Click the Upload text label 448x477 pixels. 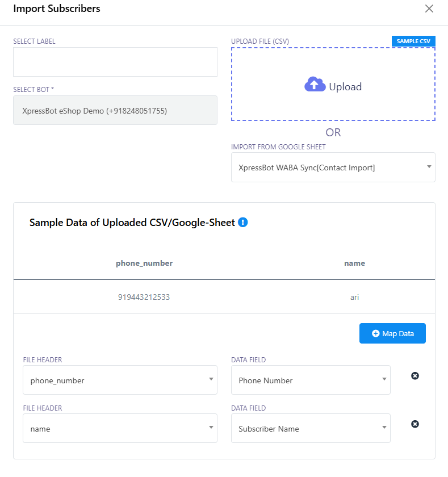click(x=345, y=87)
